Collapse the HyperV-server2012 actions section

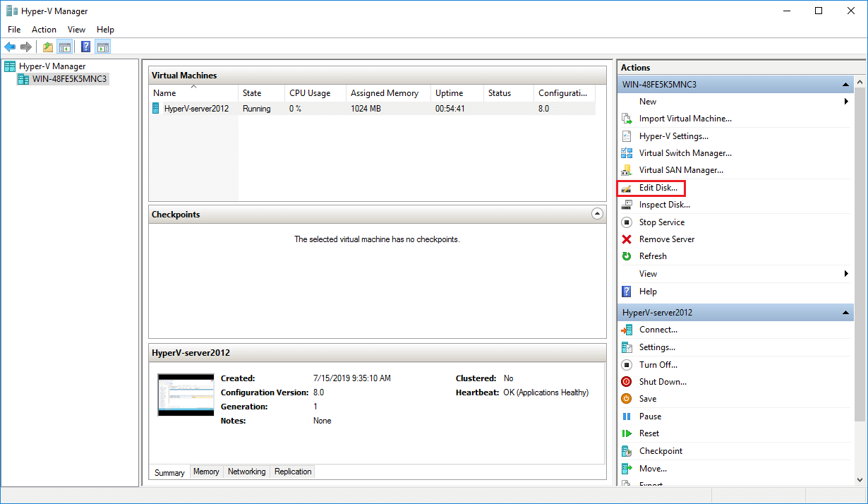pos(845,313)
